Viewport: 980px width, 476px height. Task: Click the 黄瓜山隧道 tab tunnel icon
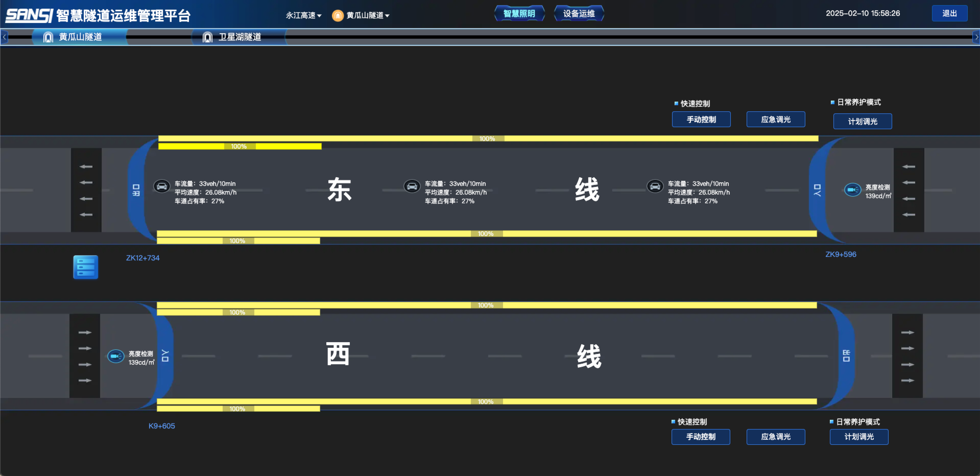48,37
